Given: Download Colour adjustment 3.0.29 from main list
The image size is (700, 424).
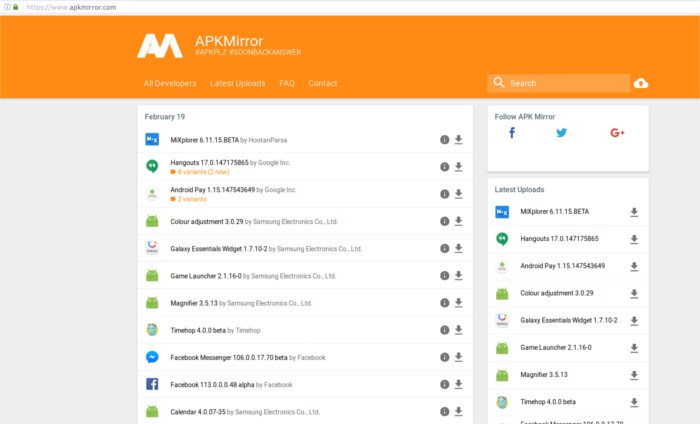Looking at the screenshot, I should (458, 221).
